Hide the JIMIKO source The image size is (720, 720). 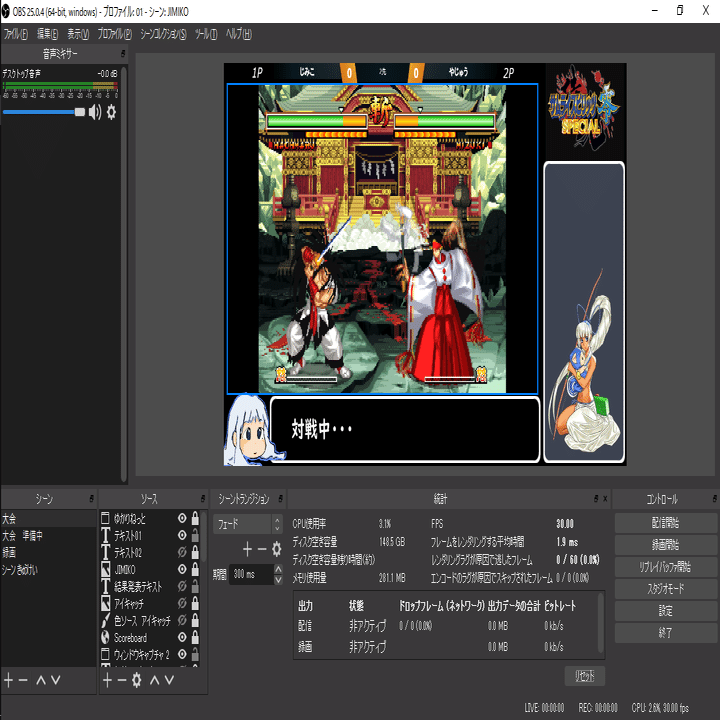[182, 569]
